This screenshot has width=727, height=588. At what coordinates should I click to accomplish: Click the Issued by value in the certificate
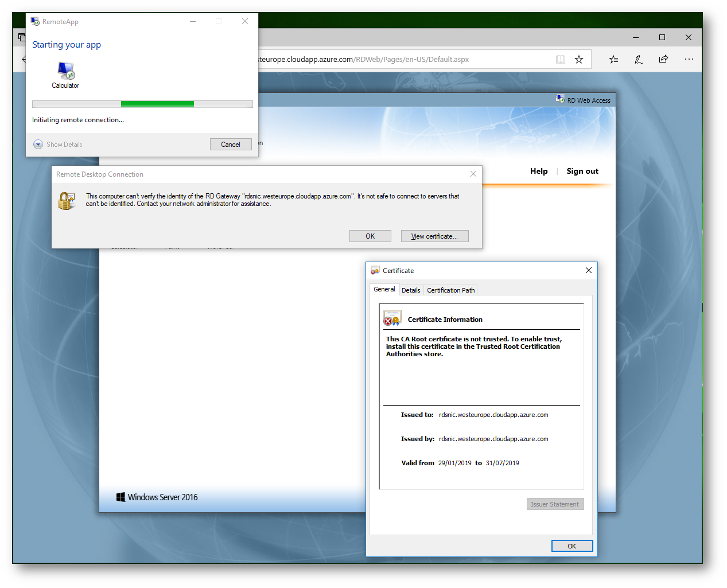pos(493,439)
